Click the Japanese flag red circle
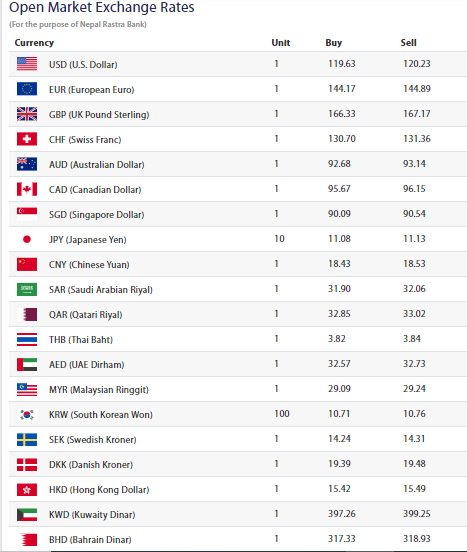Image resolution: width=467 pixels, height=552 pixels. click(27, 239)
